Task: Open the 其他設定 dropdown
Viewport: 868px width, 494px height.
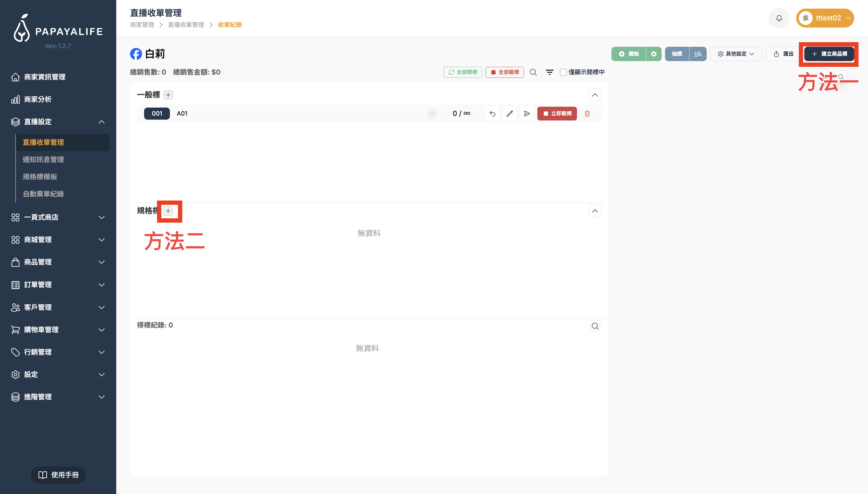Action: [736, 54]
